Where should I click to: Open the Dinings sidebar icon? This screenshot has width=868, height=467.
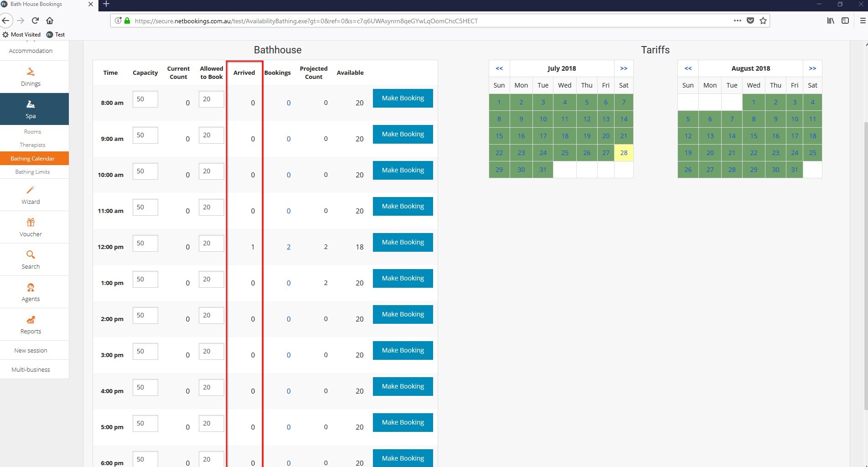[x=31, y=72]
